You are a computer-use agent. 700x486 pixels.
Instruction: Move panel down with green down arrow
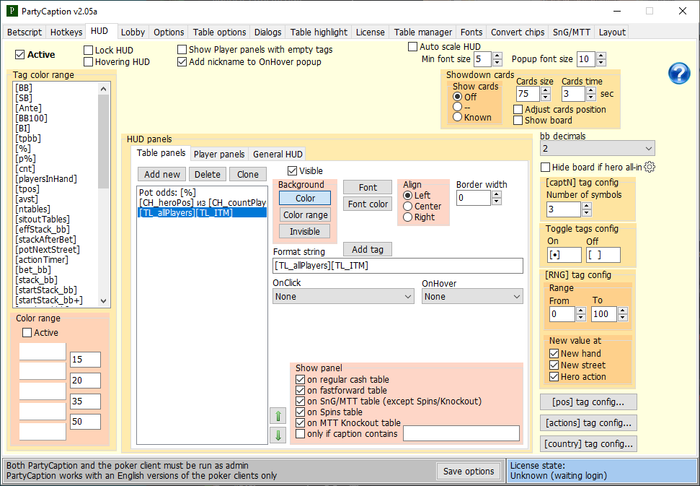[278, 435]
